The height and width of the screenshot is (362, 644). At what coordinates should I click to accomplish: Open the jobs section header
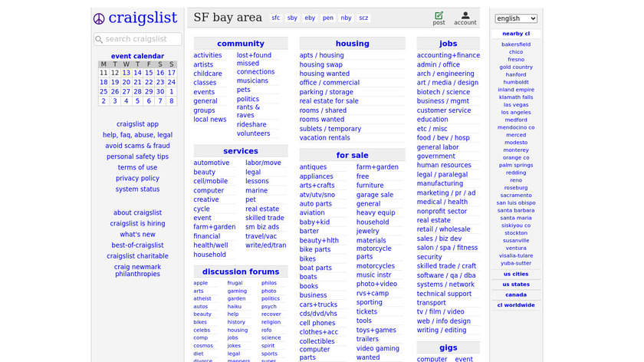[448, 44]
